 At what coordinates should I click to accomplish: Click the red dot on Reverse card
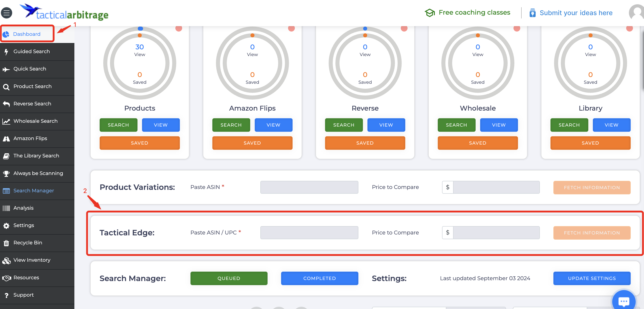[404, 28]
